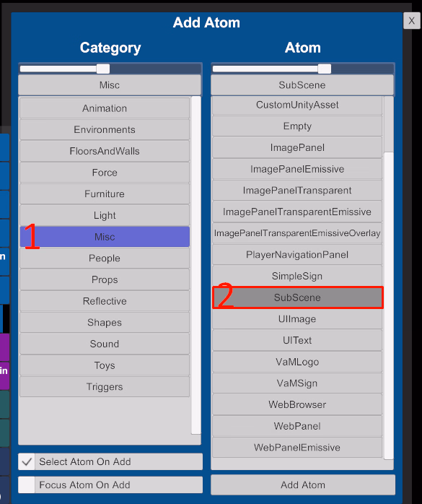Select the PlayerNavigationPanel atom
Image resolution: width=422 pixels, height=504 pixels.
pos(297,255)
